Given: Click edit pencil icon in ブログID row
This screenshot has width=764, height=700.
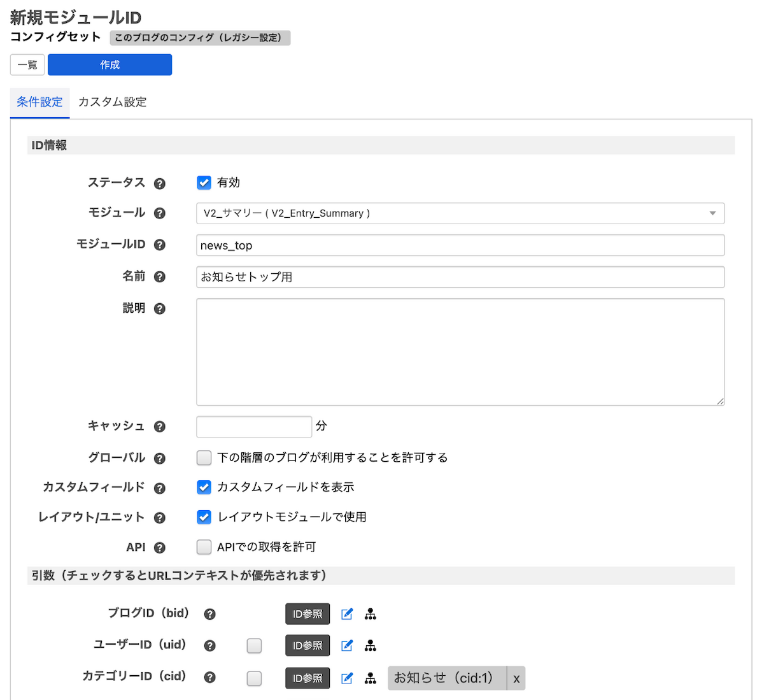Looking at the screenshot, I should click(x=347, y=614).
